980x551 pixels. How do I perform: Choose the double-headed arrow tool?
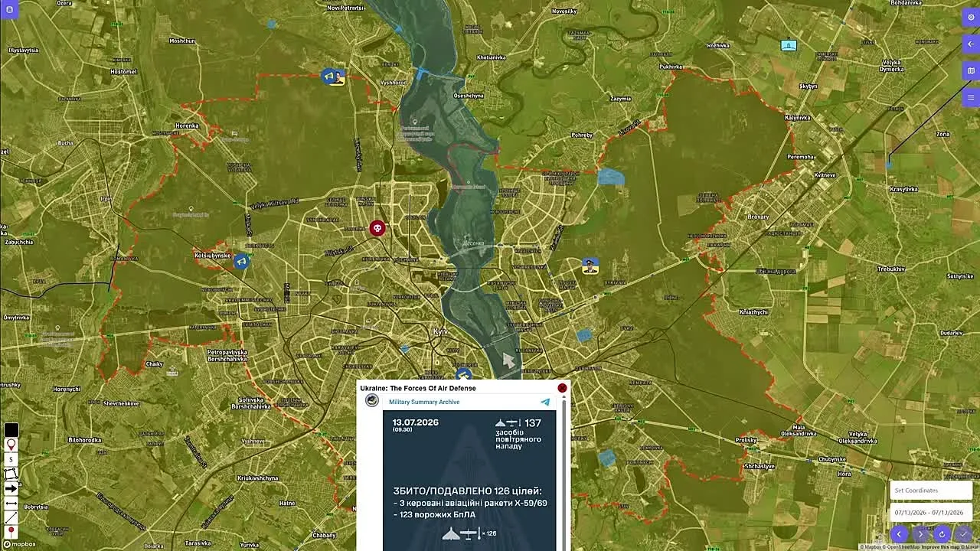(11, 503)
